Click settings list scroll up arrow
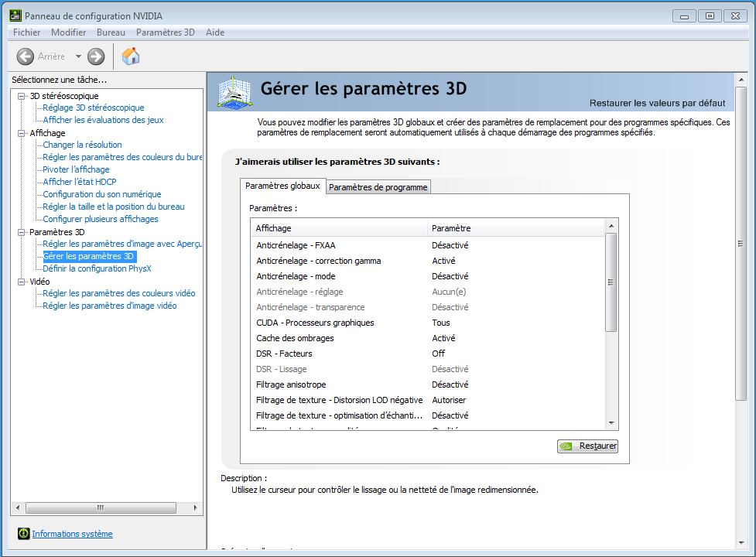This screenshot has height=557, width=756. coord(611,226)
